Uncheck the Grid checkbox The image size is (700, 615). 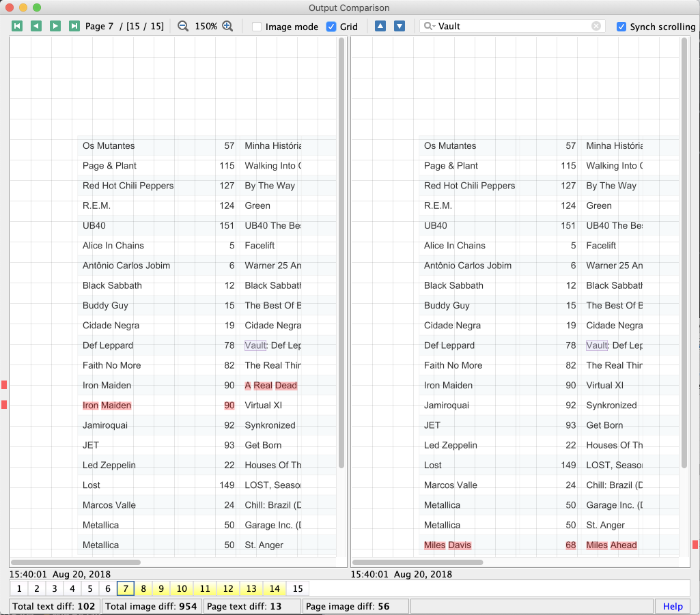(x=331, y=27)
